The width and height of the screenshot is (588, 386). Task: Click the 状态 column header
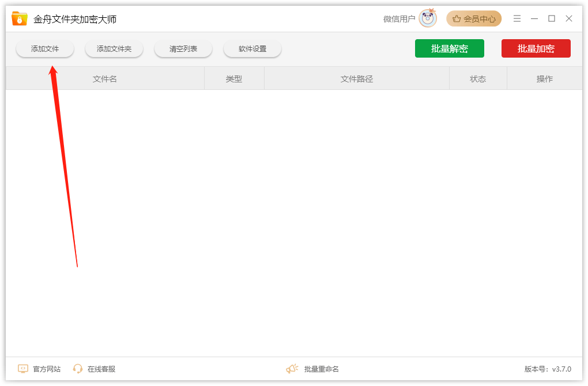point(478,79)
